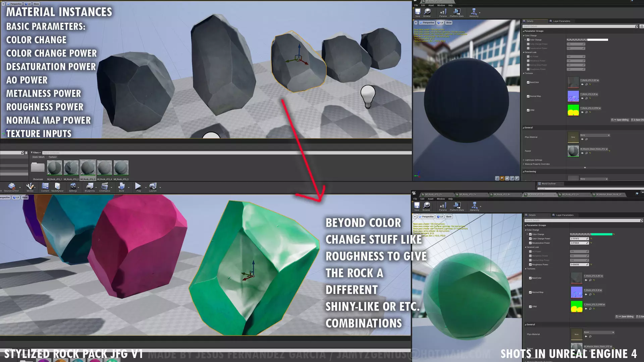This screenshot has height=362, width=644.
Task: Open Source Control in the level editor toolbar
Action: tap(11, 187)
